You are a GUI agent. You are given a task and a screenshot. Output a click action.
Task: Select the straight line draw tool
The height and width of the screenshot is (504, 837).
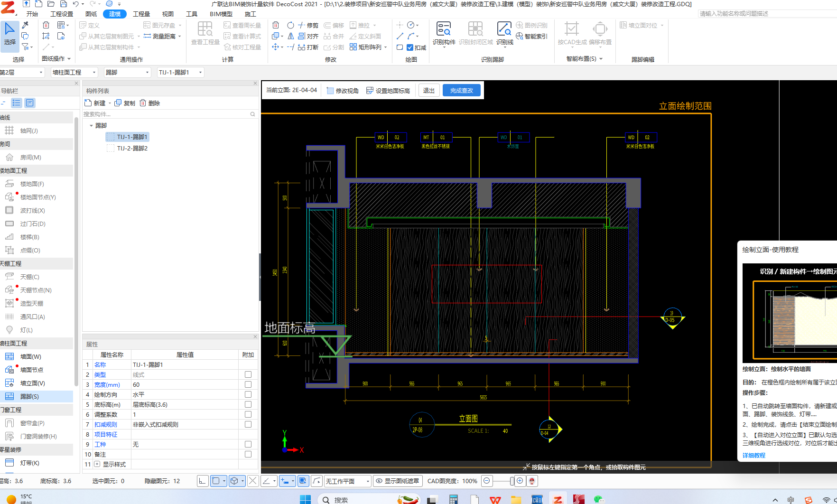[400, 36]
